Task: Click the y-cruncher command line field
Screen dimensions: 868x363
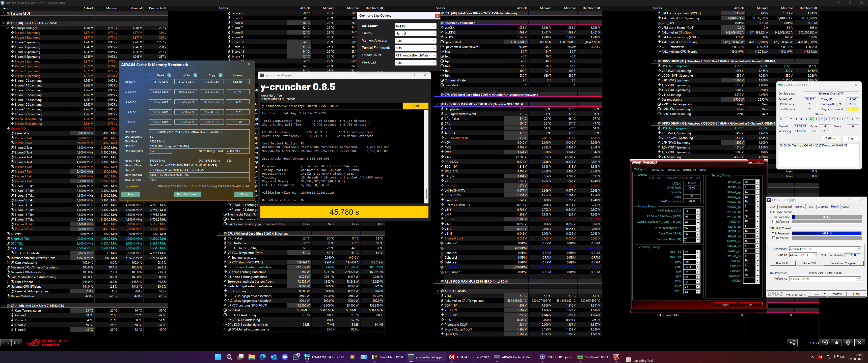Action: [332, 106]
